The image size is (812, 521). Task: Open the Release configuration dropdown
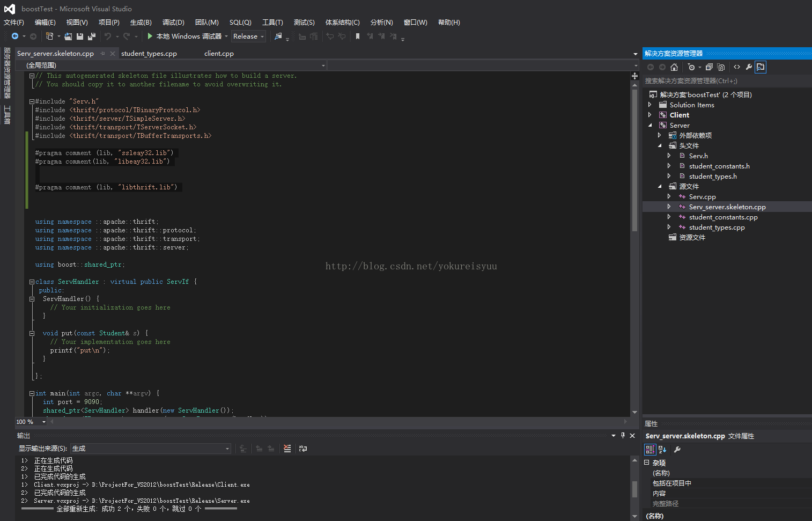pyautogui.click(x=249, y=36)
